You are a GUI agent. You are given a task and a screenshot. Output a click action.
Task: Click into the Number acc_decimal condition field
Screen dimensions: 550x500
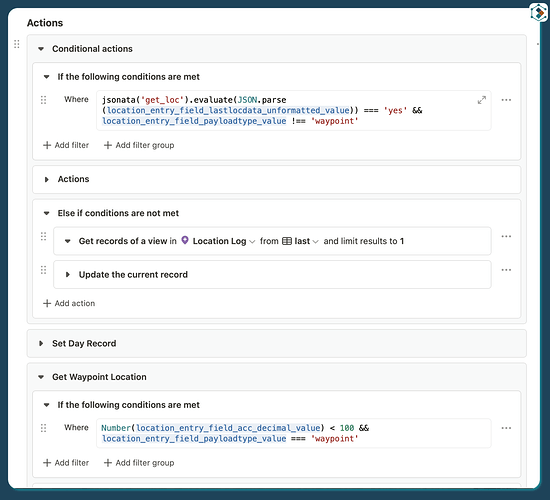294,433
